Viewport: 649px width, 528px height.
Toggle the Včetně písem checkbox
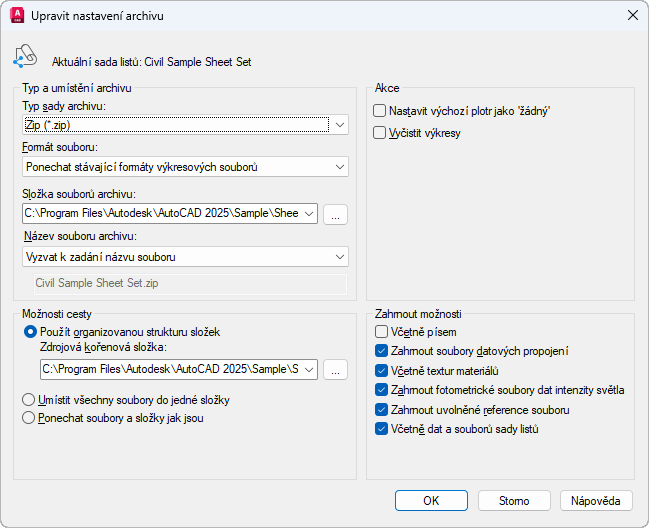click(380, 331)
